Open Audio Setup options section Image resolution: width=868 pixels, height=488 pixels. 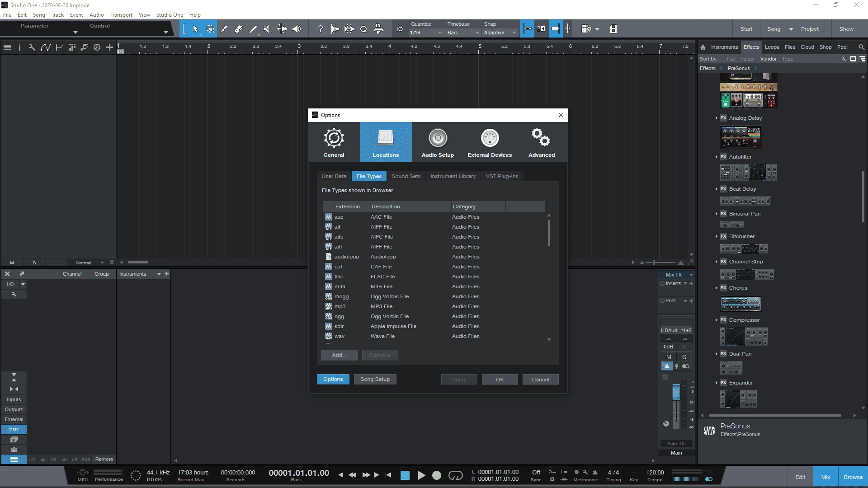438,142
